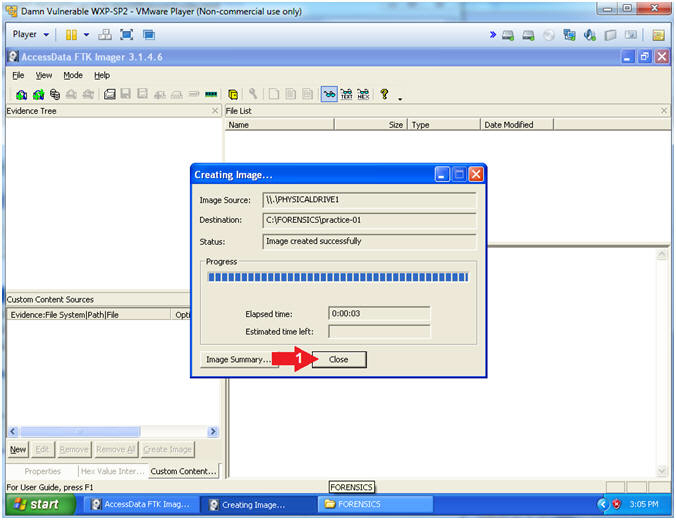Toggle the automatic file viewer glasses icon
This screenshot has width=676, height=520.
(x=329, y=94)
